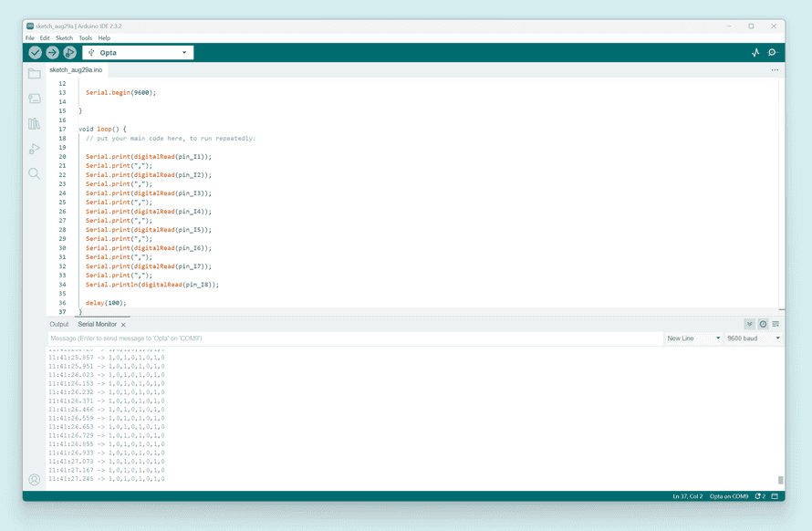This screenshot has height=531, width=812.
Task: Verify the sketch with the checkmark icon
Action: click(35, 53)
